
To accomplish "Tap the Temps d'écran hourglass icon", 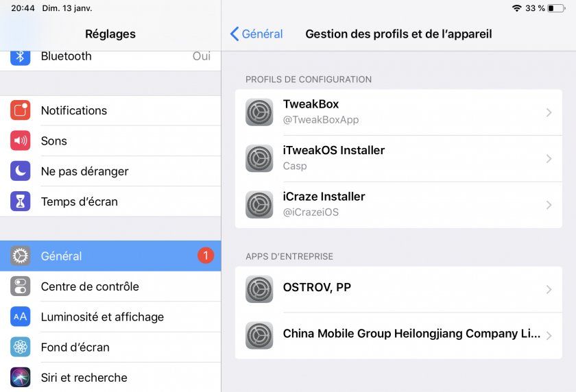I will (x=21, y=201).
